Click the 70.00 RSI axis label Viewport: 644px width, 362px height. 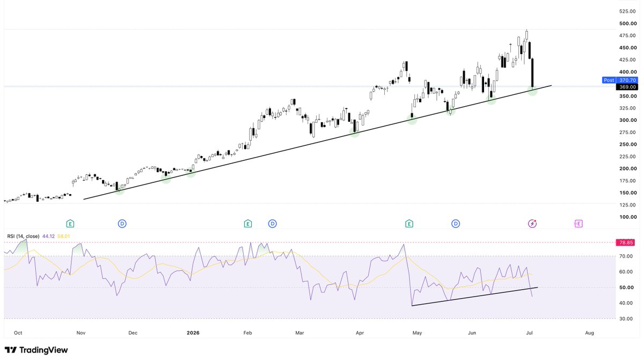[626, 257]
